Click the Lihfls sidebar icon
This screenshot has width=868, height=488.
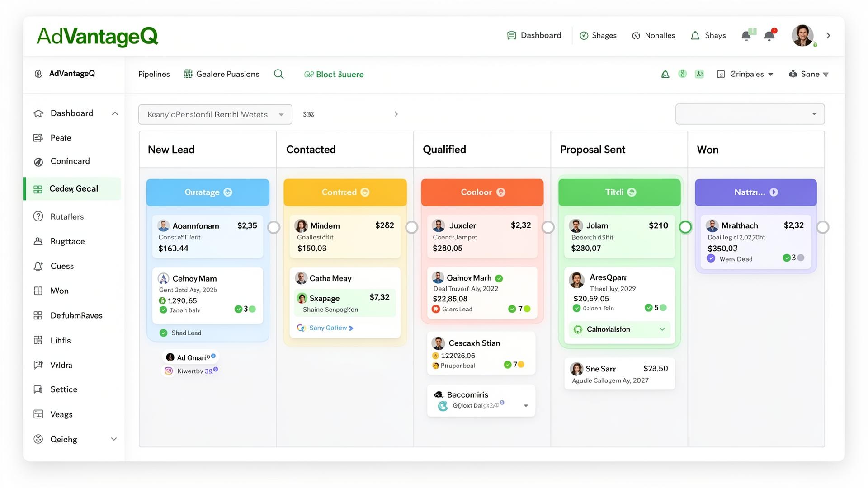[x=38, y=340]
